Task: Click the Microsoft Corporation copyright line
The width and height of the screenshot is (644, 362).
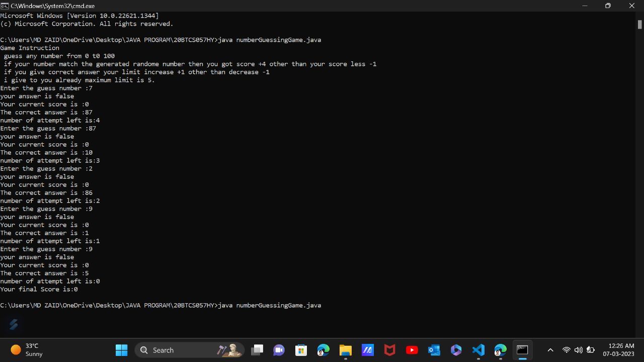Action: click(87, 24)
